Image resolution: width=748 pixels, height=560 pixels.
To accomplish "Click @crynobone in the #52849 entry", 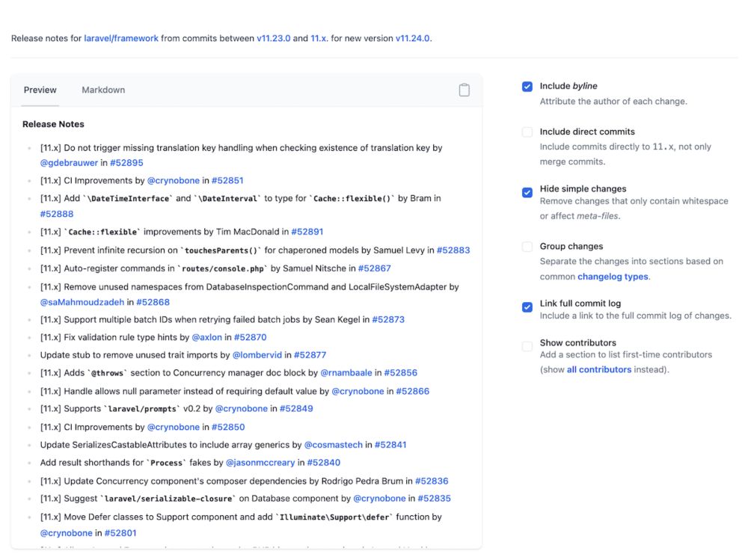I will tap(241, 408).
